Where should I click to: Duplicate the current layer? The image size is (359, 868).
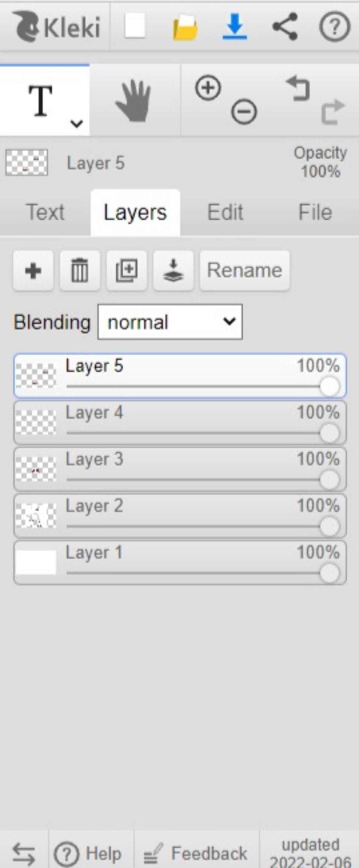[127, 270]
